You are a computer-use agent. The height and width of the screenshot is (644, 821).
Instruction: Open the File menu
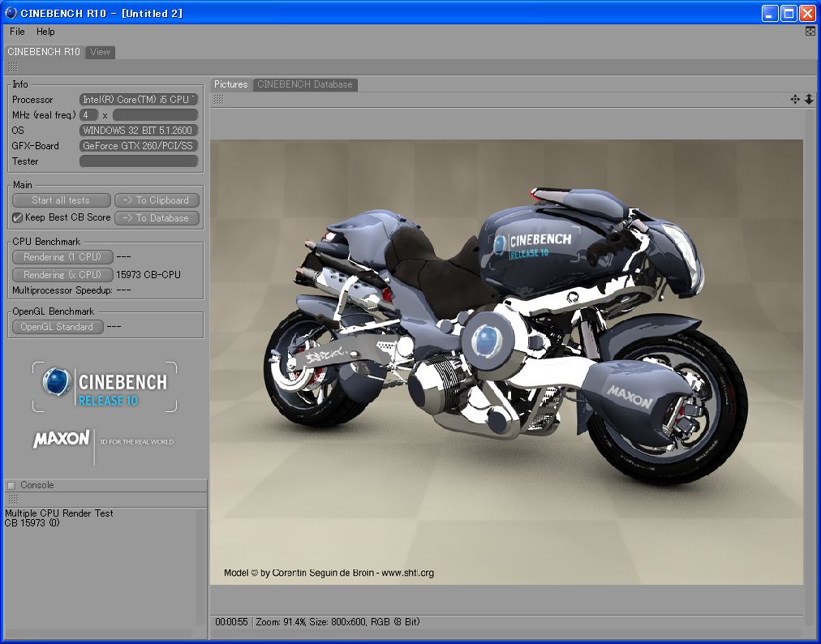(17, 32)
